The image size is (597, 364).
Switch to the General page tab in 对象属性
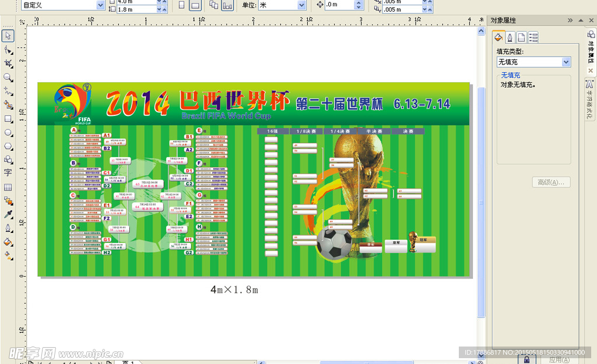[521, 37]
